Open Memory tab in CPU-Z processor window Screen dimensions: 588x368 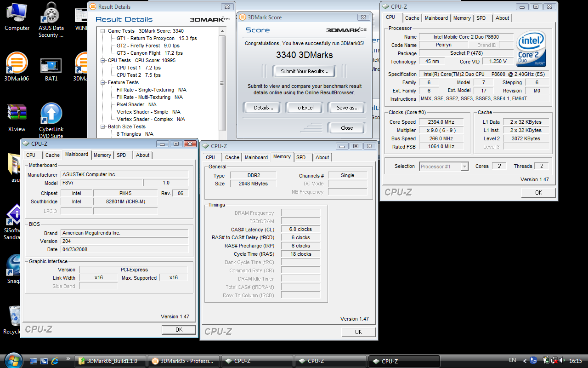462,18
